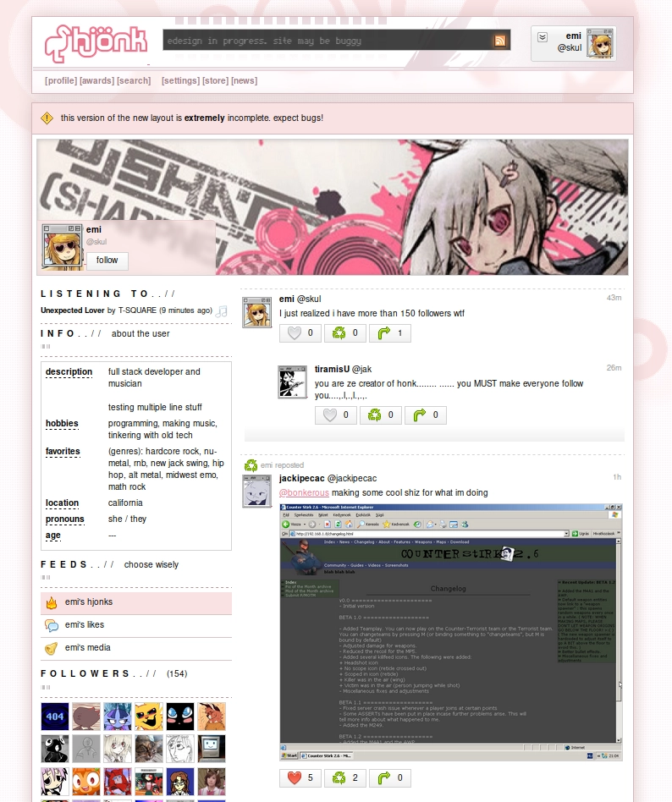Repost tiramisU's reply

click(x=380, y=415)
